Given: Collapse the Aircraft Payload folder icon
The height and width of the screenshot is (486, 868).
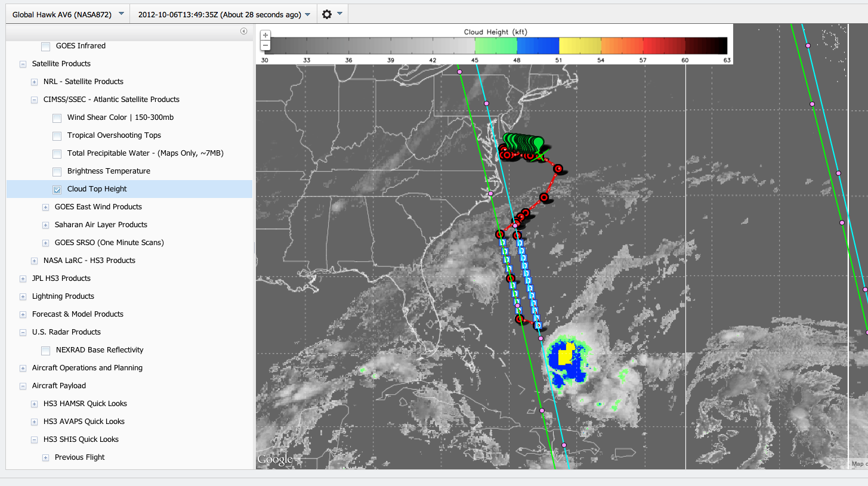Looking at the screenshot, I should pos(23,386).
